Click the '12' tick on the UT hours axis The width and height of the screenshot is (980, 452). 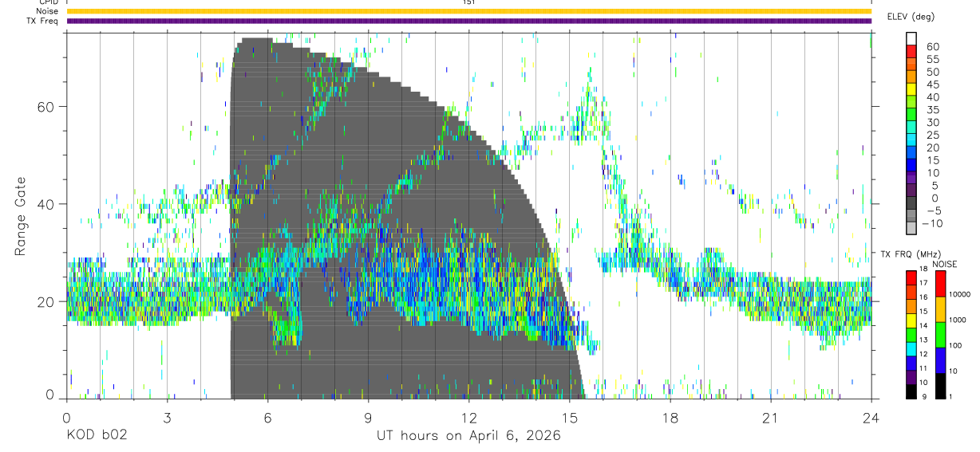468,418
